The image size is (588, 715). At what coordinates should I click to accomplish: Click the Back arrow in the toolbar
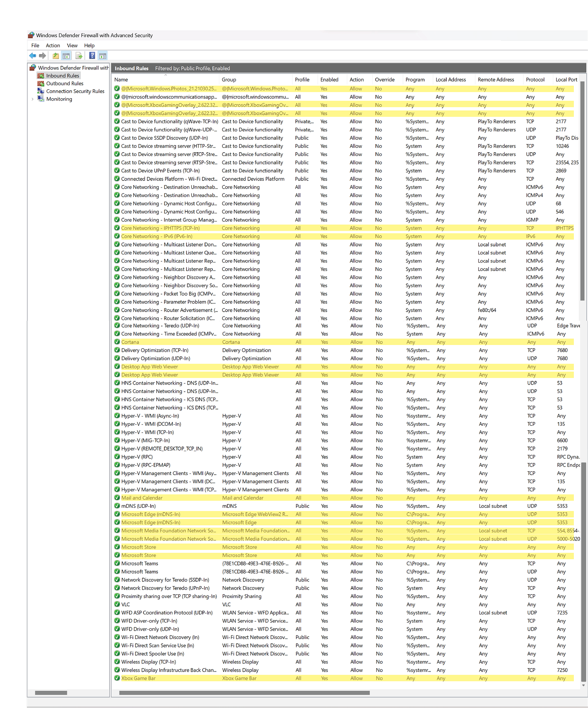click(33, 56)
